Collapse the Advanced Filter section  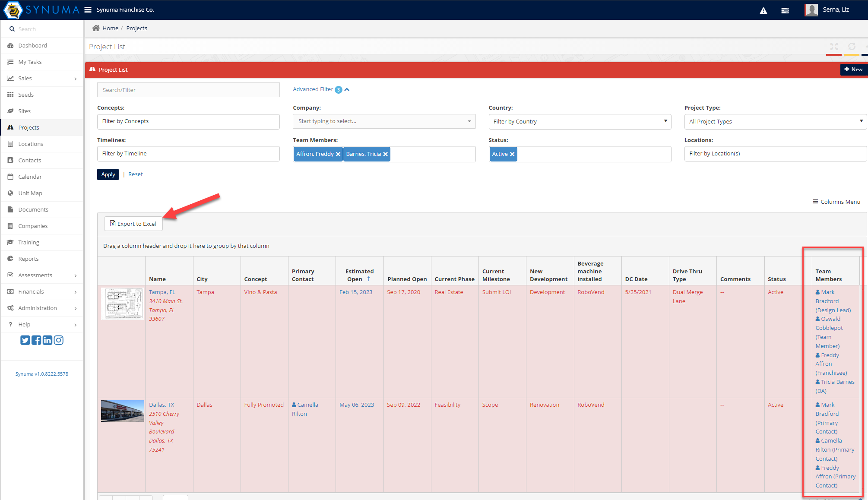(x=347, y=89)
